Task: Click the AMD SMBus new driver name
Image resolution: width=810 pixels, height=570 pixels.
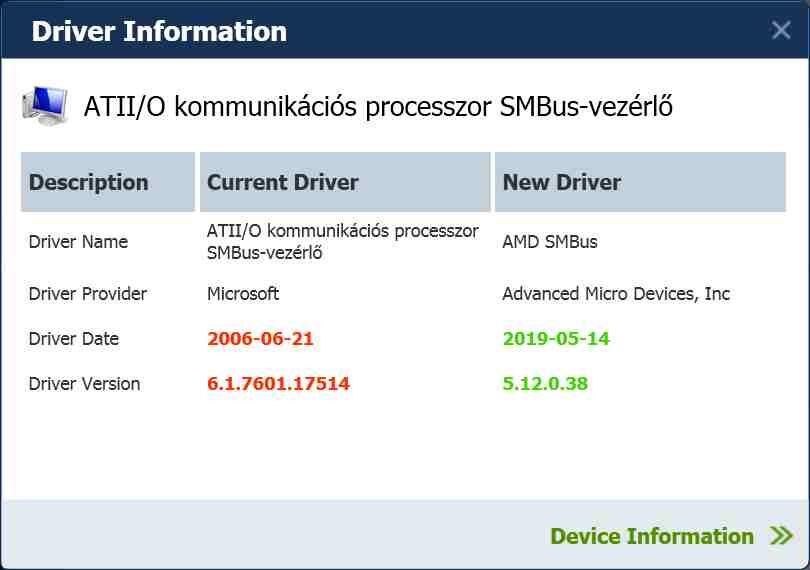Action: 550,241
